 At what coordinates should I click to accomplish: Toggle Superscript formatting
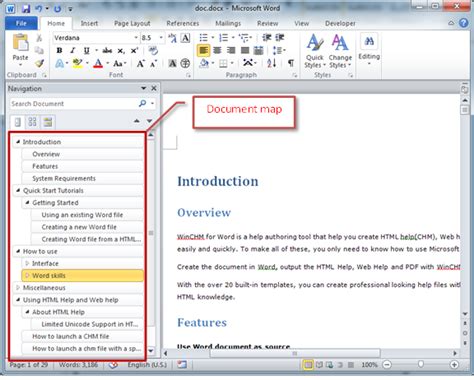pyautogui.click(x=134, y=51)
